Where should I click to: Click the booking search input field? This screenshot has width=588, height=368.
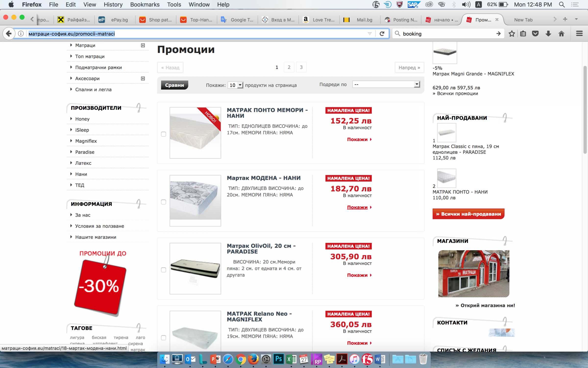[446, 34]
